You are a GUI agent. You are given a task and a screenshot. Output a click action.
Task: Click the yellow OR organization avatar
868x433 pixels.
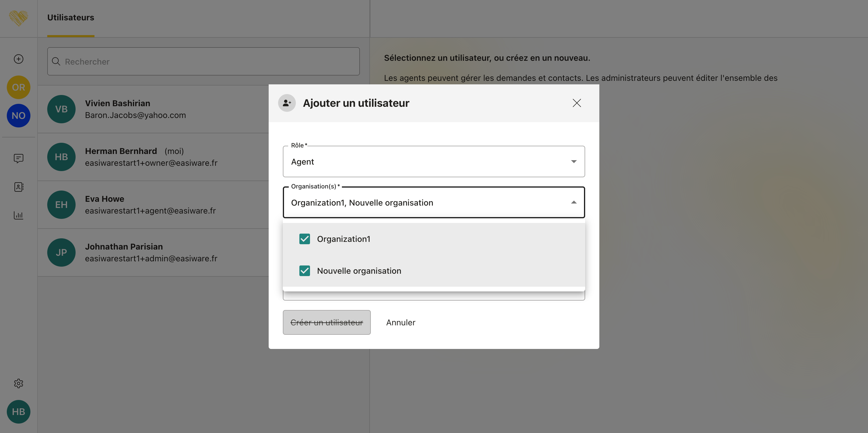click(19, 87)
